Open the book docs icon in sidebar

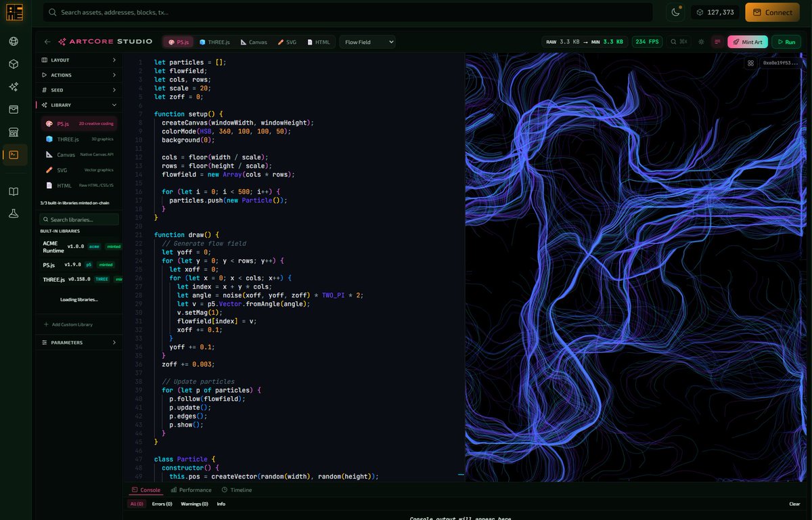click(x=14, y=192)
